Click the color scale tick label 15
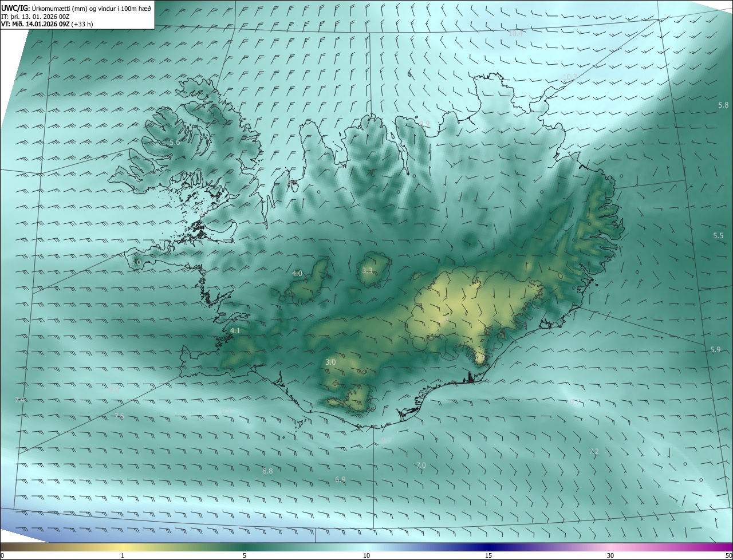Screen dimensions: 733x560 point(488,555)
